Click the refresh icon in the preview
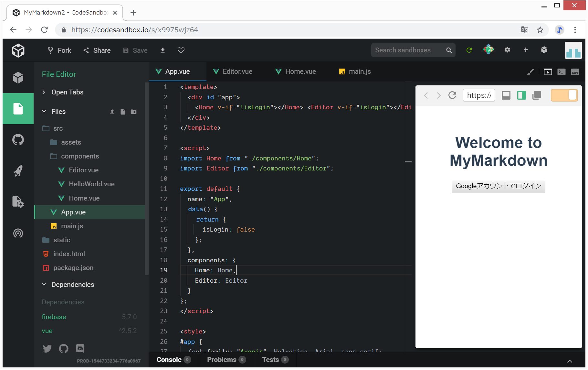 [452, 95]
